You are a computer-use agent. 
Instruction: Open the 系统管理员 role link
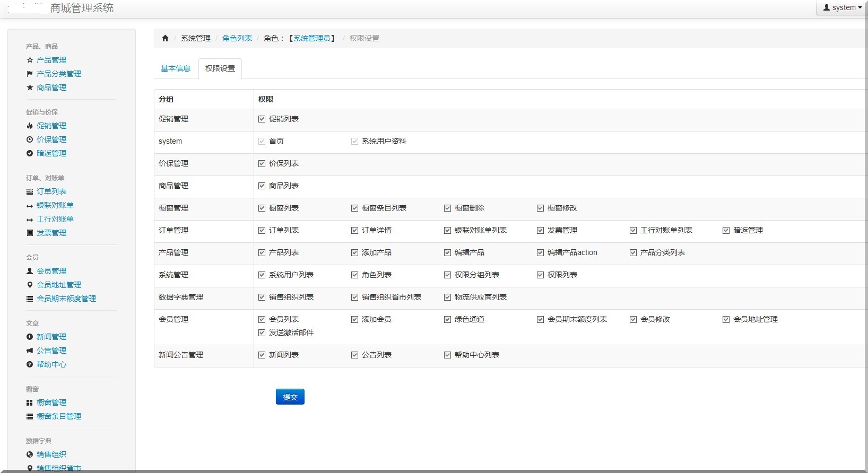pyautogui.click(x=312, y=38)
